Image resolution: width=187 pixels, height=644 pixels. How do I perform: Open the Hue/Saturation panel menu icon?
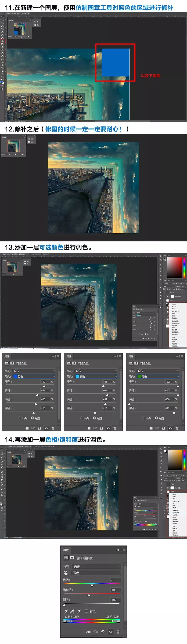124,550
